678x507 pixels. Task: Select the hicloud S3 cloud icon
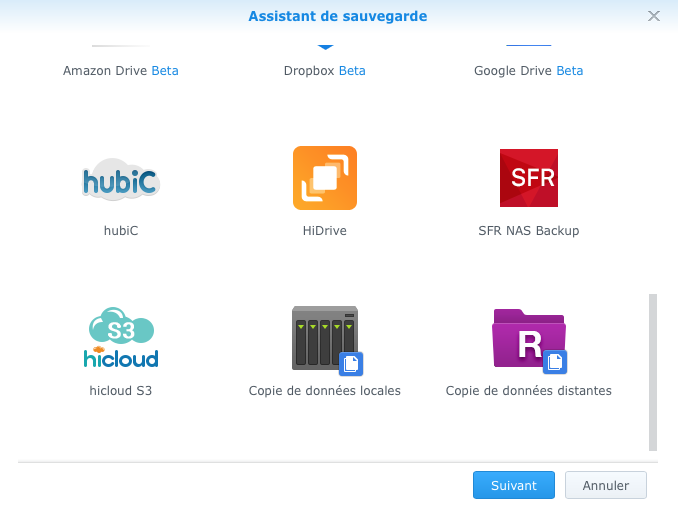coord(121,338)
